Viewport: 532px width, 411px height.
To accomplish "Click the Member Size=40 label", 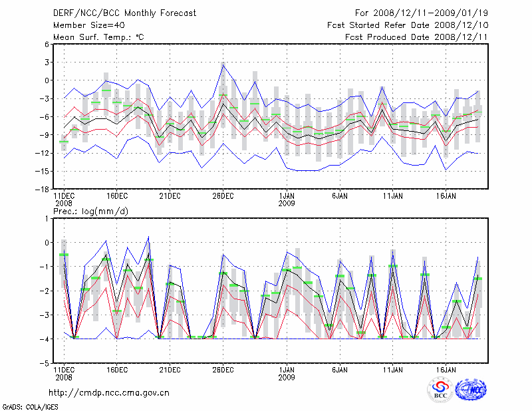I will coord(85,25).
